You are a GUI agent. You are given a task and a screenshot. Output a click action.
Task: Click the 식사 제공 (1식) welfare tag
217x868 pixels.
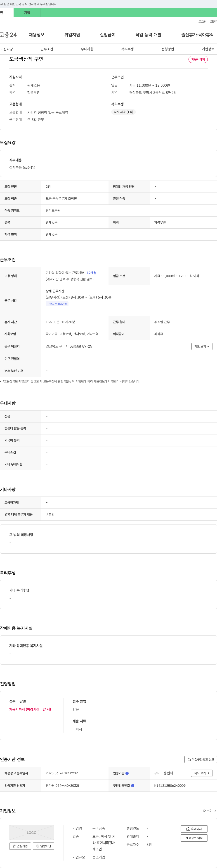[123, 112]
